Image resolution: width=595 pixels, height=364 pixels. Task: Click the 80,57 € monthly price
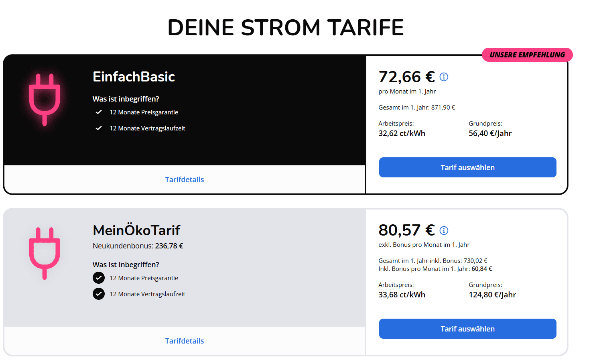coord(407,230)
